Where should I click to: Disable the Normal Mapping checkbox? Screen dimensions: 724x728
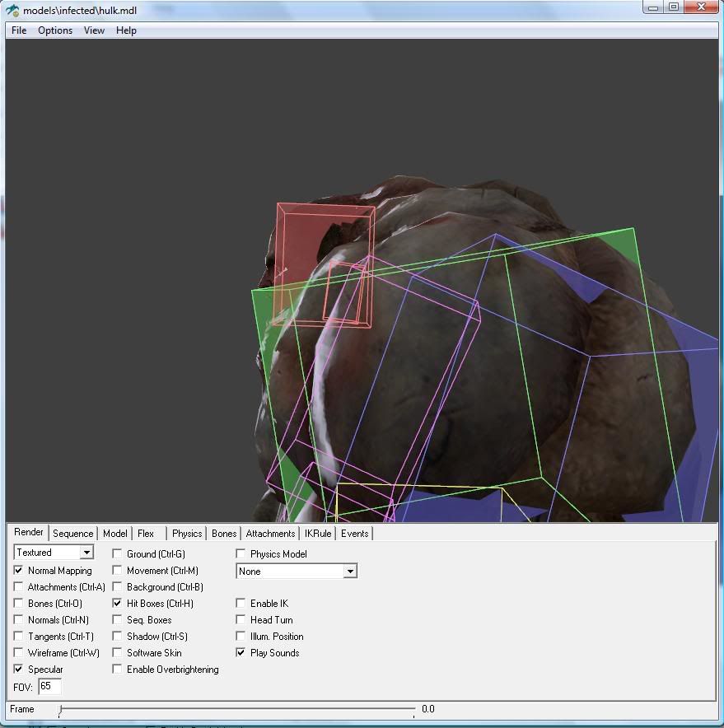pos(19,570)
